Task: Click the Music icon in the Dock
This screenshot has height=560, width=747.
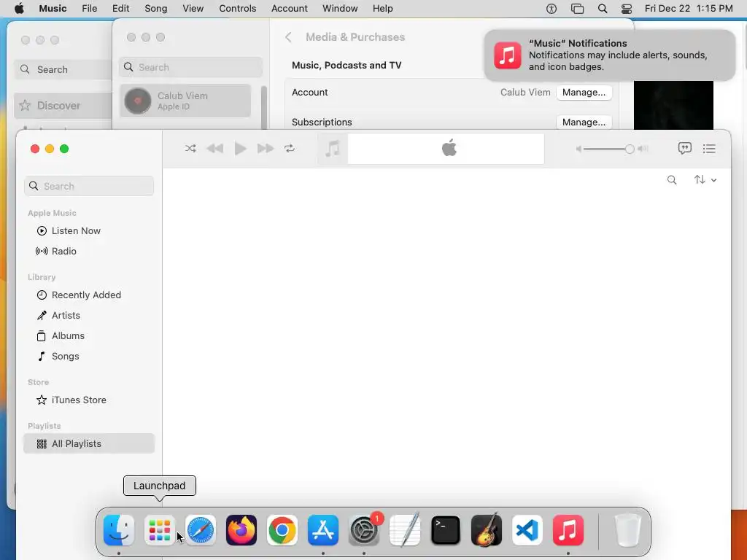Action: point(568,530)
